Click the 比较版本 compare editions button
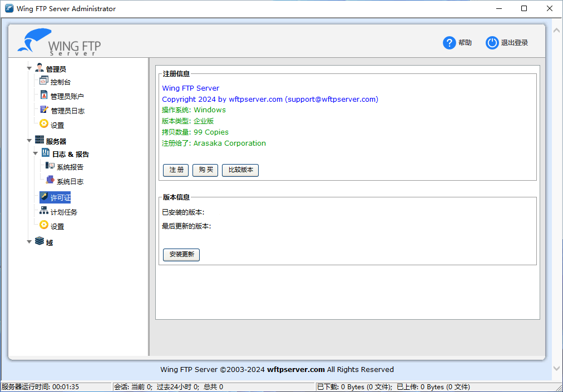Viewport: 563px width, 392px height. point(240,170)
